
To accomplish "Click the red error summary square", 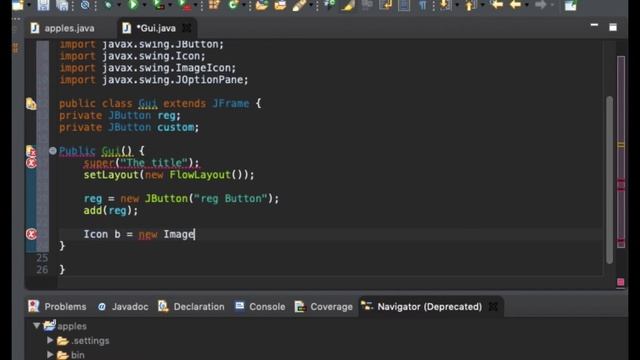I will coord(620,282).
